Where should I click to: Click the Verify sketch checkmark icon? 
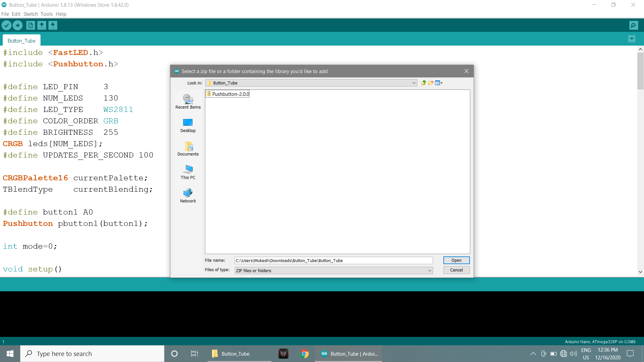(x=7, y=25)
